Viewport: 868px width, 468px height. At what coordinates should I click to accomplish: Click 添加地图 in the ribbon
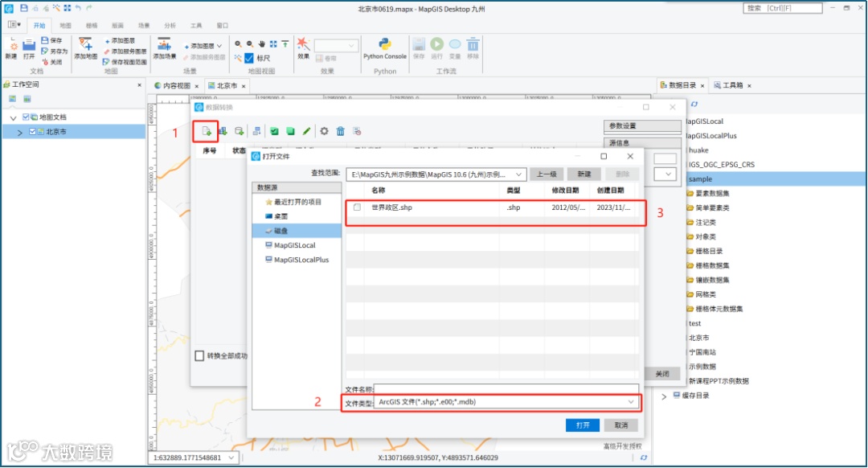coord(86,49)
